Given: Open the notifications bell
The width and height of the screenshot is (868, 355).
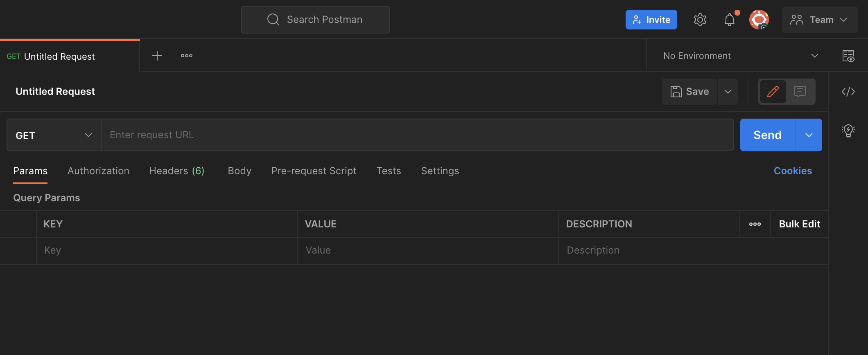Looking at the screenshot, I should pyautogui.click(x=729, y=20).
